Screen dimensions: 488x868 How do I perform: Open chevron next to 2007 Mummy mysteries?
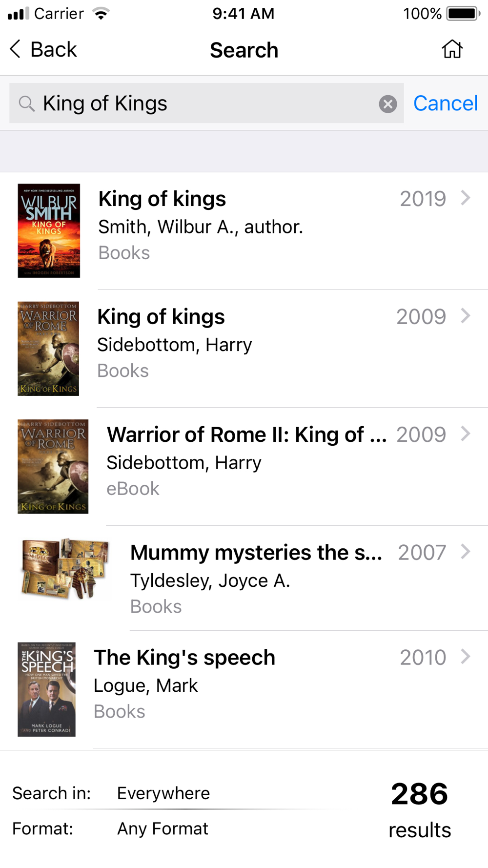[x=466, y=551]
